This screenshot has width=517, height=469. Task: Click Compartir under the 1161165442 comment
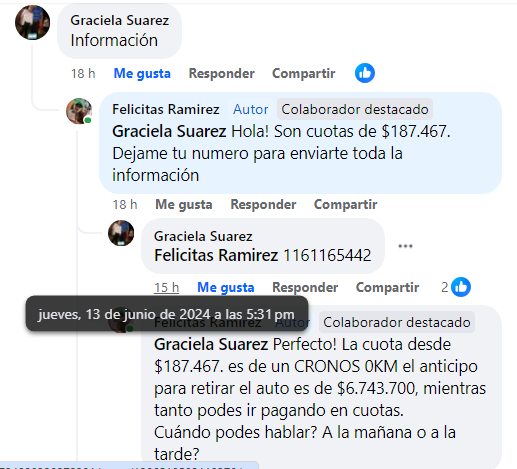tap(387, 287)
